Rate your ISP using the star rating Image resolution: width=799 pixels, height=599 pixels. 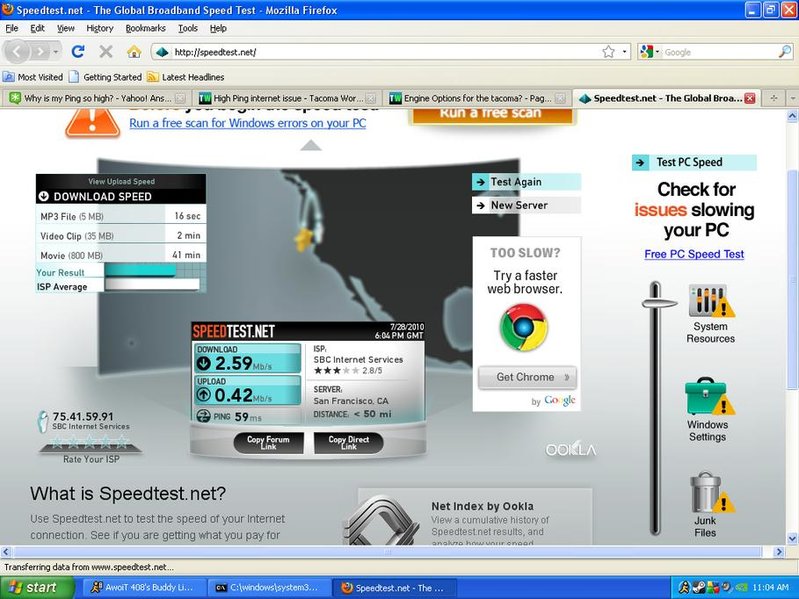(90, 442)
